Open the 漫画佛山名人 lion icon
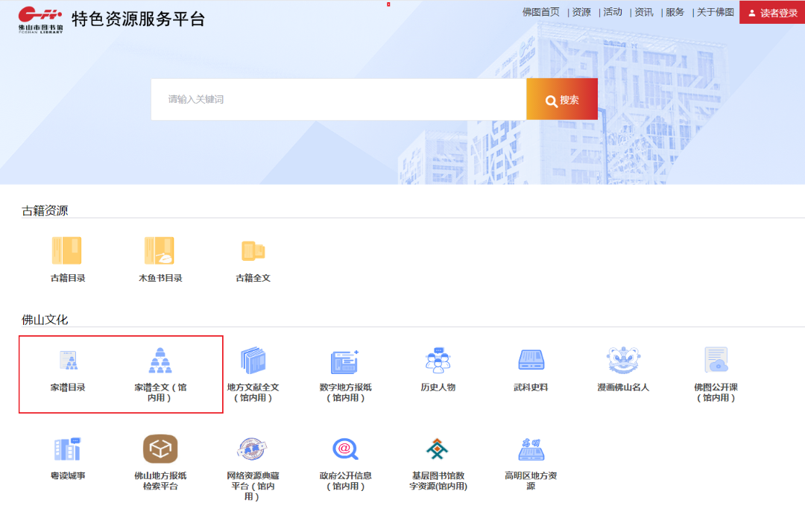The width and height of the screenshot is (805, 532). [623, 360]
